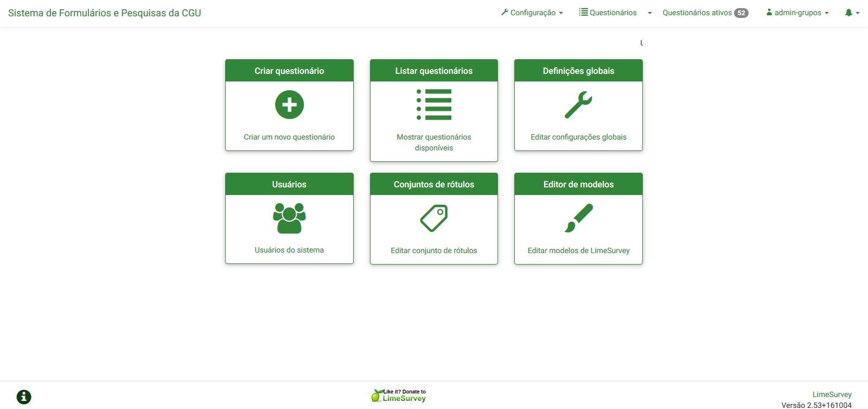The image size is (868, 409).
Task: Click Editar configurações globais link
Action: 578,137
